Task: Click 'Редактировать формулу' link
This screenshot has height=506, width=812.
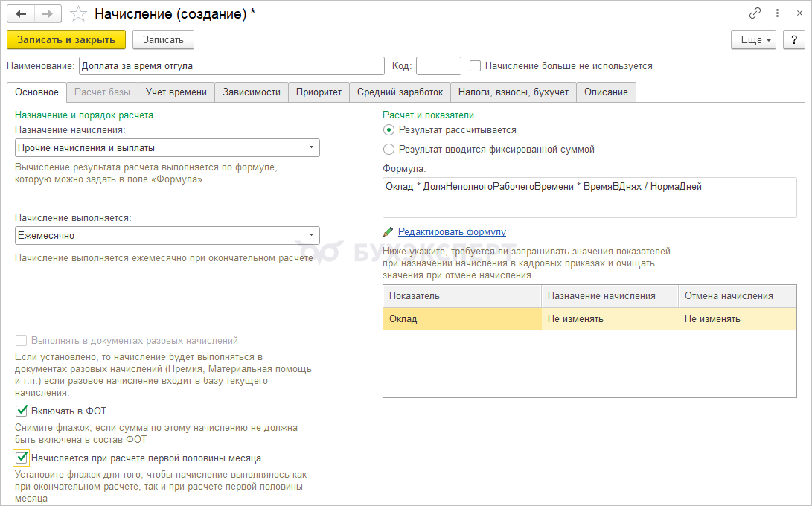Action: [x=452, y=232]
